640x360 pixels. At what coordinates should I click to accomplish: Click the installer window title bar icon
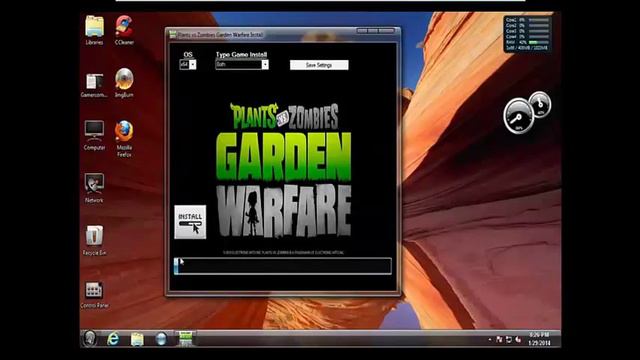(173, 35)
